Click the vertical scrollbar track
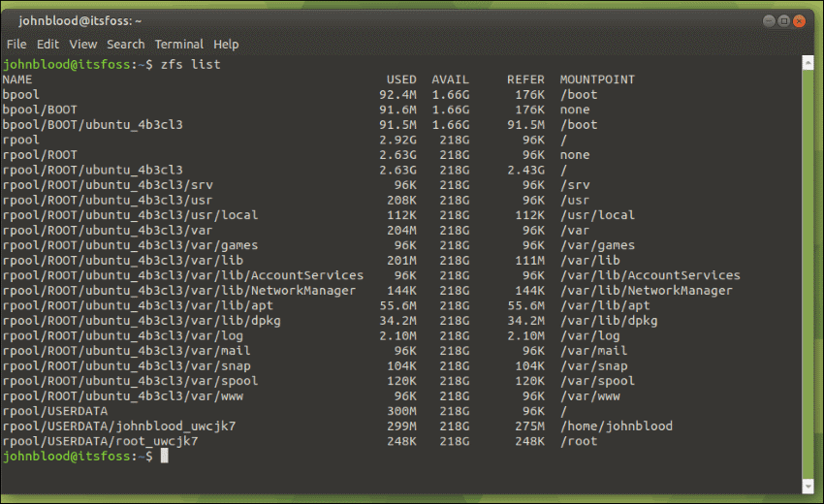The height and width of the screenshot is (504, 824). coord(807,271)
